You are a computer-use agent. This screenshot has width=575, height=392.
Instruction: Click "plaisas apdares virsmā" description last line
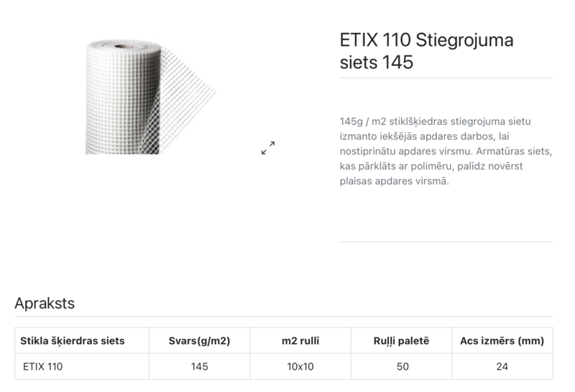pos(394,181)
